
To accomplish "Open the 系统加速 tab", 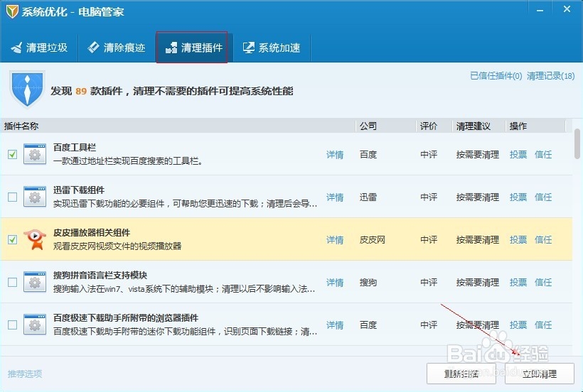I will click(x=272, y=48).
